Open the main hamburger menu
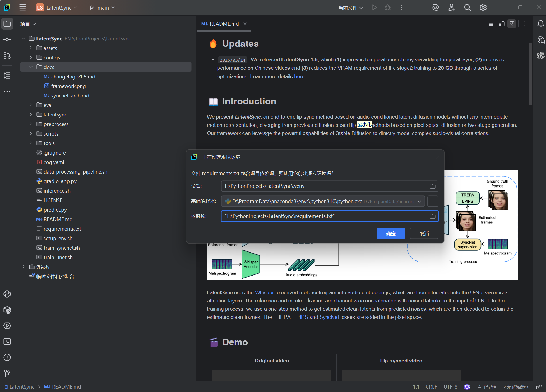Viewport: 546px width, 392px height. [x=22, y=8]
